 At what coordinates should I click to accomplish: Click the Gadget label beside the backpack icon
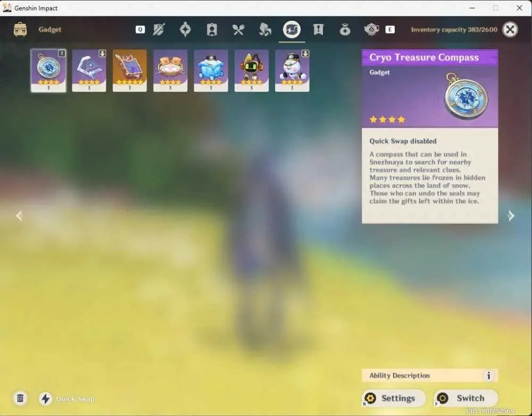pyautogui.click(x=50, y=29)
